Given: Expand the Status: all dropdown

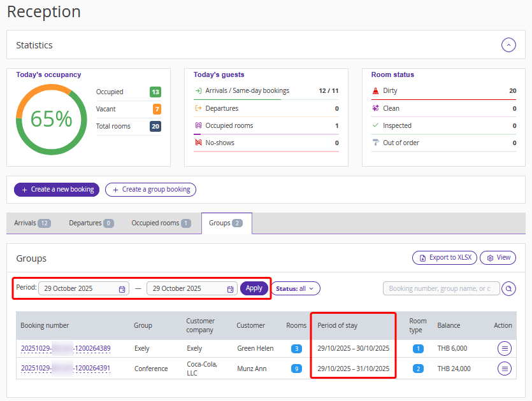Looking at the screenshot, I should pos(295,288).
